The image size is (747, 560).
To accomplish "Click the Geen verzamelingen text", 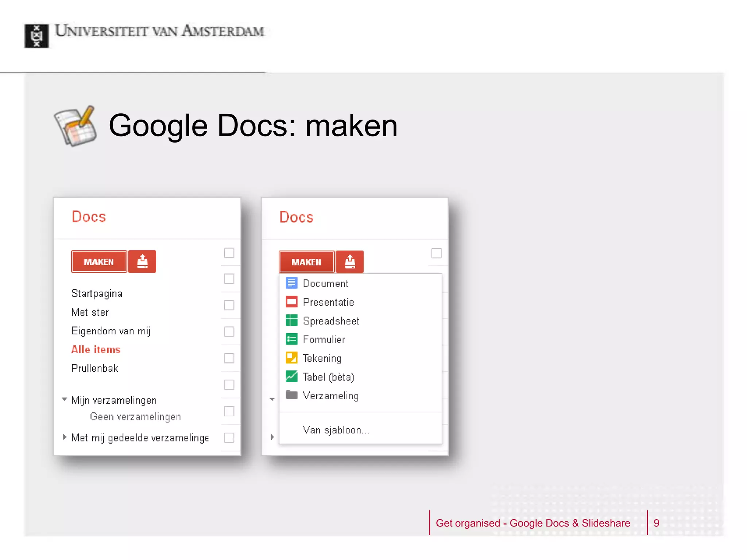I will tap(135, 417).
